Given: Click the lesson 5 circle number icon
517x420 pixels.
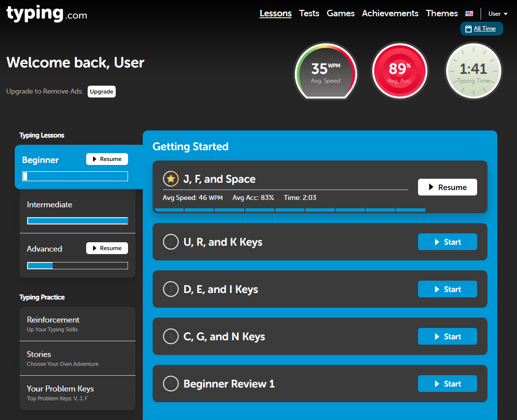Looking at the screenshot, I should click(x=170, y=384).
